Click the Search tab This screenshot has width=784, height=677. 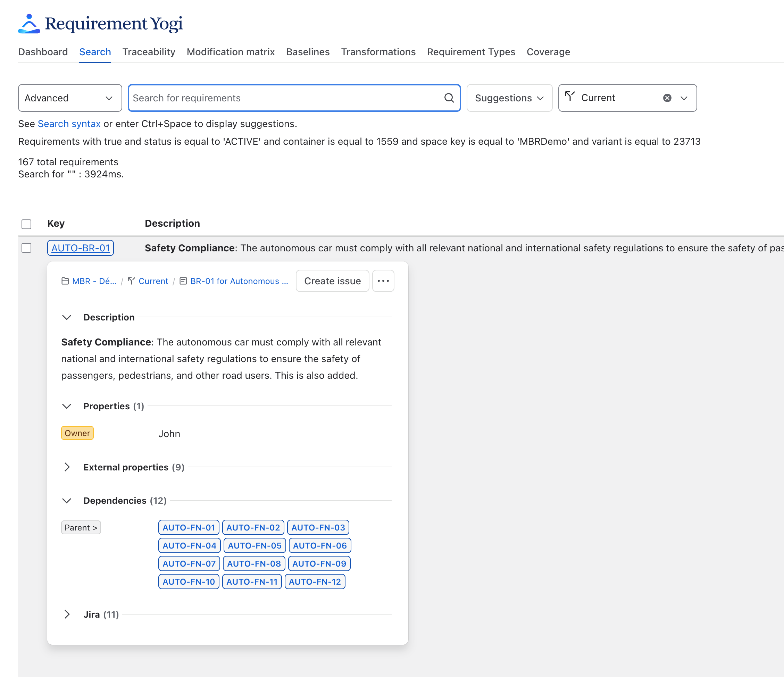pos(95,52)
